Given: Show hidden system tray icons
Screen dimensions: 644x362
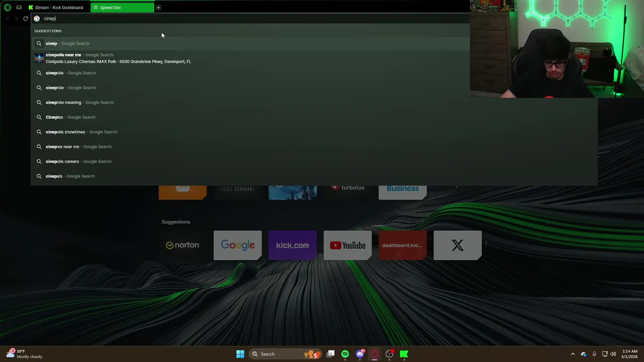Looking at the screenshot, I should 573,354.
